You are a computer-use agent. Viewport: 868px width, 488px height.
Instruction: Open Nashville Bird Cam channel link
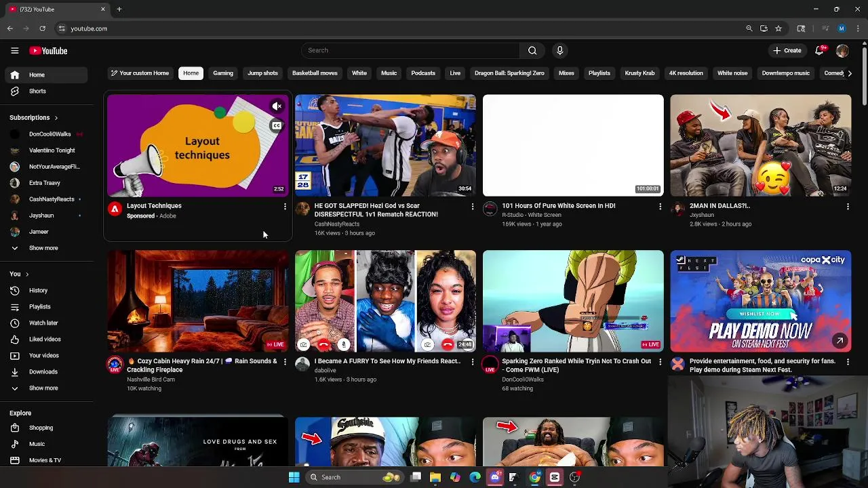click(151, 380)
